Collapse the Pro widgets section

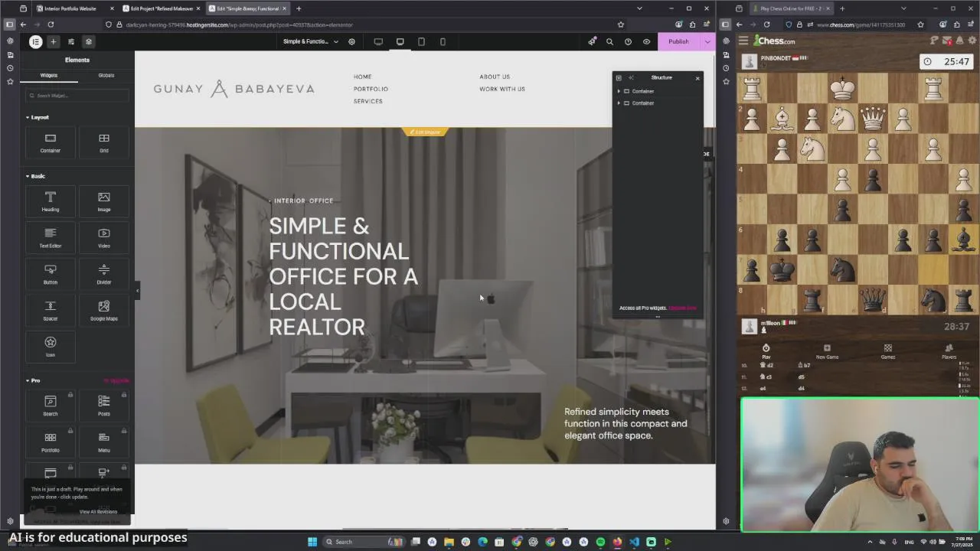[33, 380]
